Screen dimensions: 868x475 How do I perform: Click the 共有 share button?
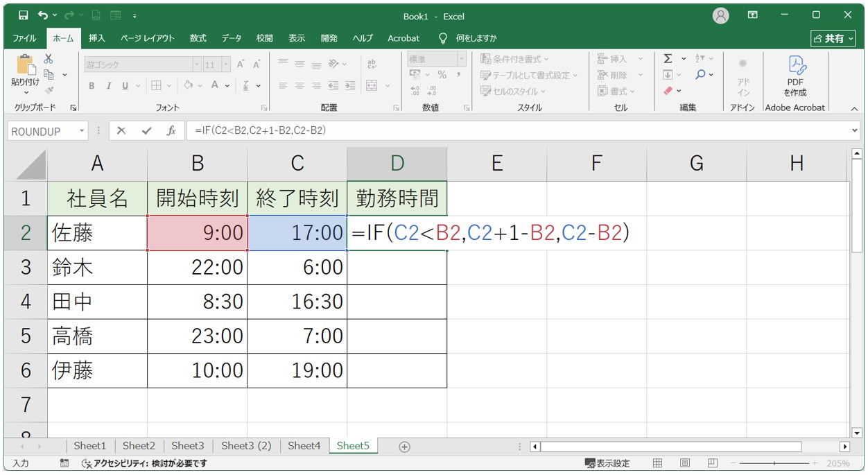[x=833, y=38]
